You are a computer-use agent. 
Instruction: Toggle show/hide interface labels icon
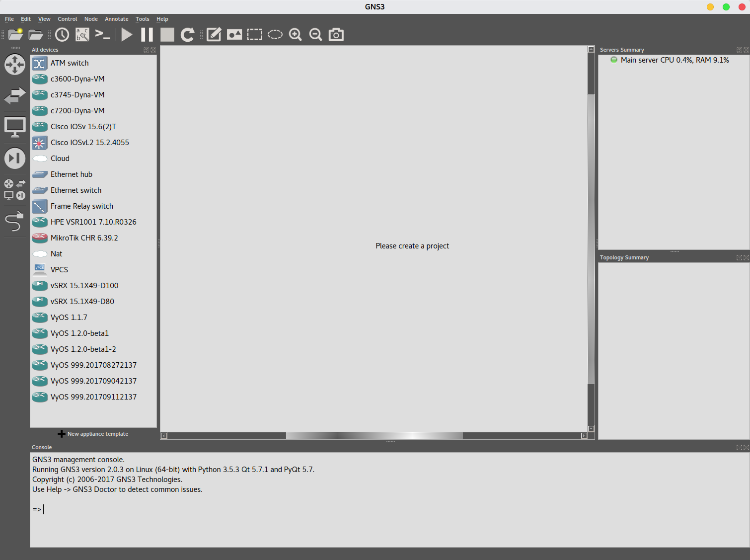click(x=82, y=34)
